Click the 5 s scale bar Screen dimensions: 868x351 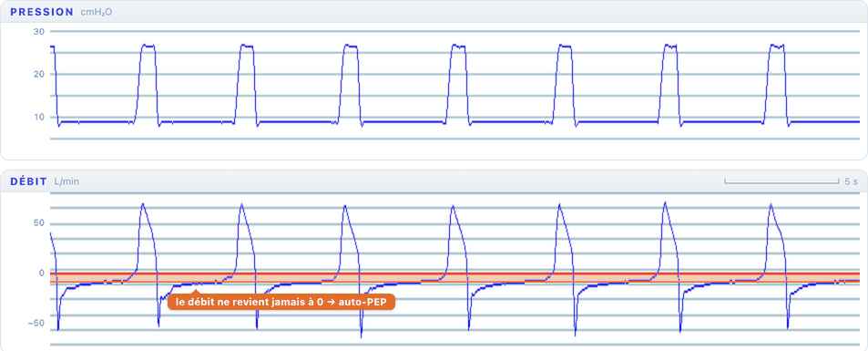coord(782,181)
